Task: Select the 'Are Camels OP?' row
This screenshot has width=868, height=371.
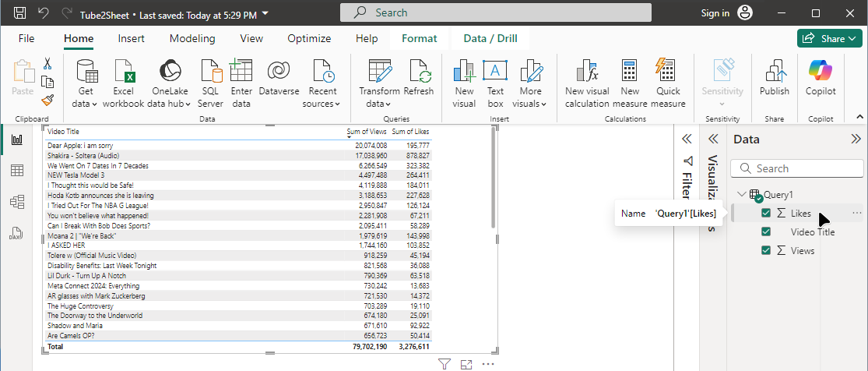Action: click(238, 335)
